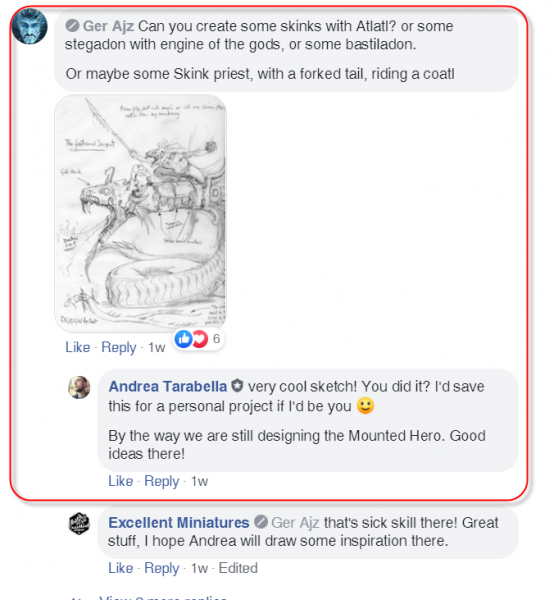Click the badge icon beside Ger Ajz's name

[72, 26]
